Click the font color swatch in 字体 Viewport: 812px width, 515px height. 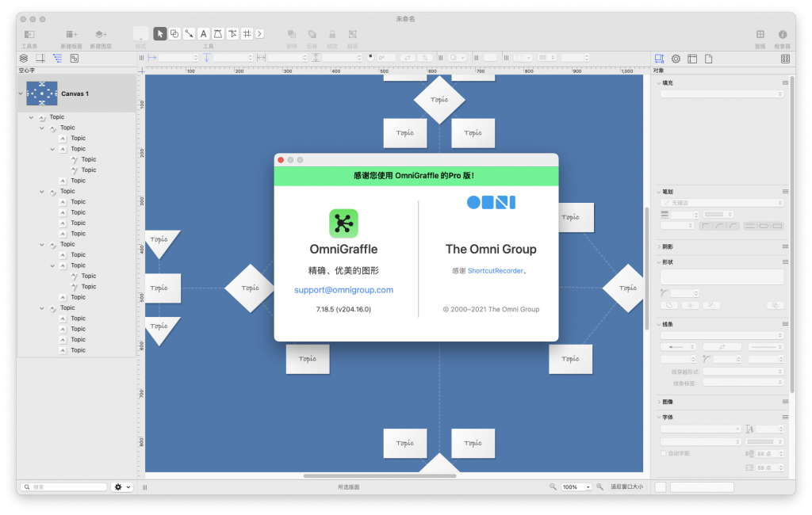point(760,441)
